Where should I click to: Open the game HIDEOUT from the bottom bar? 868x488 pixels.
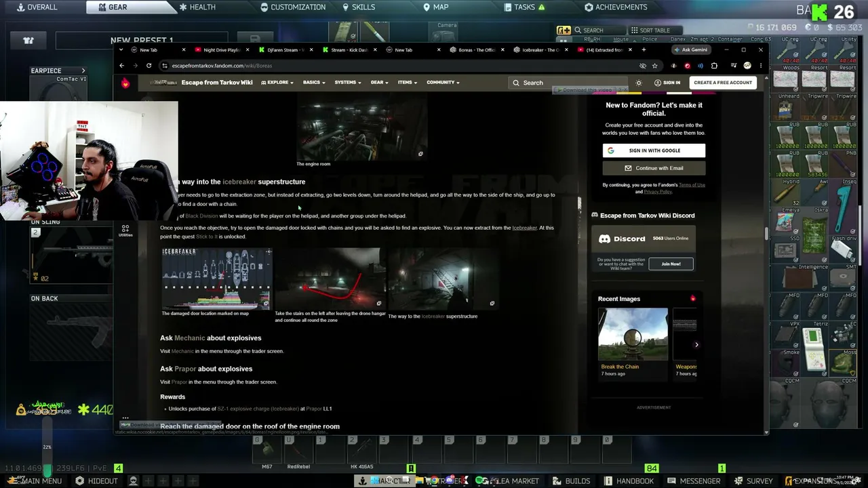[x=96, y=481]
